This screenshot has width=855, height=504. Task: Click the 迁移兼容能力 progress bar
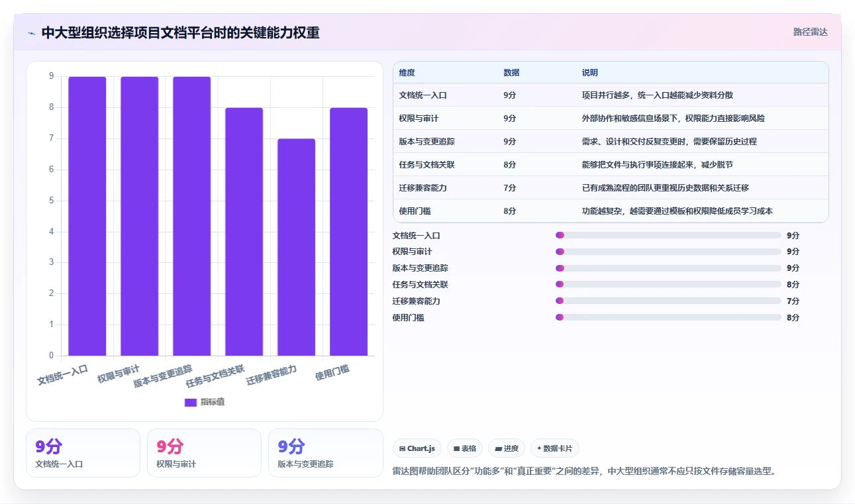pyautogui.click(x=668, y=301)
